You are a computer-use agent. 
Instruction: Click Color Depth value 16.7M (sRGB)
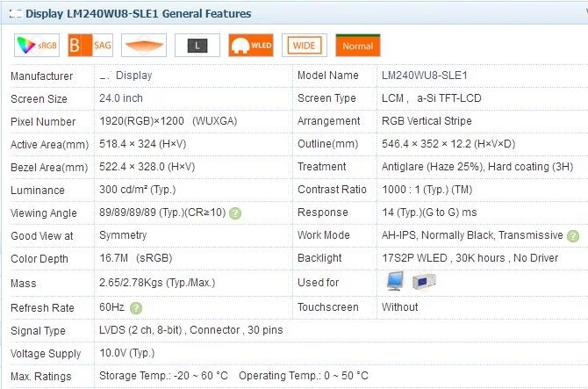click(136, 258)
